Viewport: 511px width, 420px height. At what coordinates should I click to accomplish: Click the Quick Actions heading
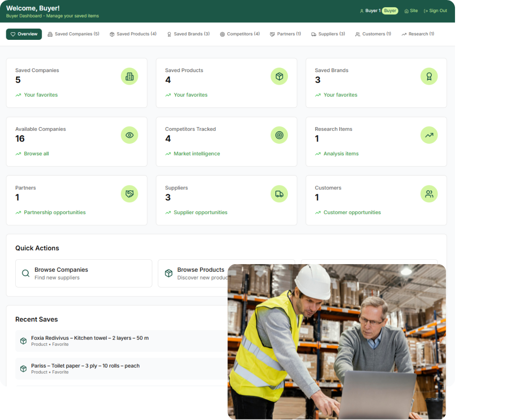coord(37,249)
